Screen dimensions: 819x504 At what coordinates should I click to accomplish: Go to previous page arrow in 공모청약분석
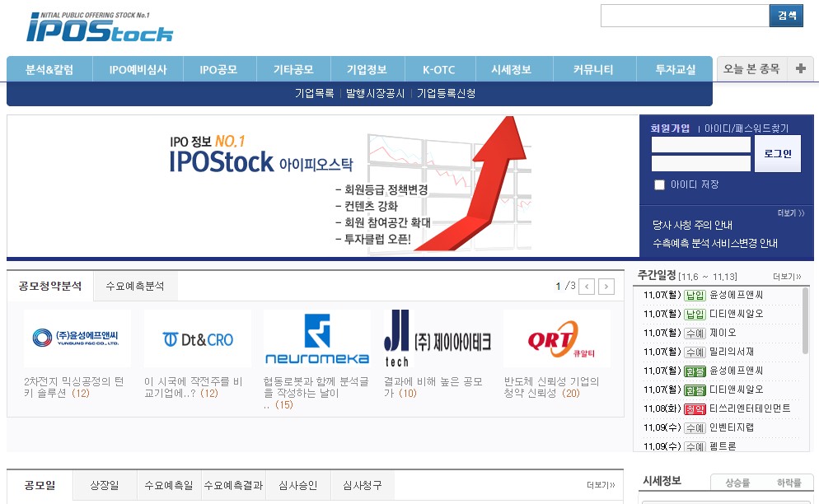point(587,287)
